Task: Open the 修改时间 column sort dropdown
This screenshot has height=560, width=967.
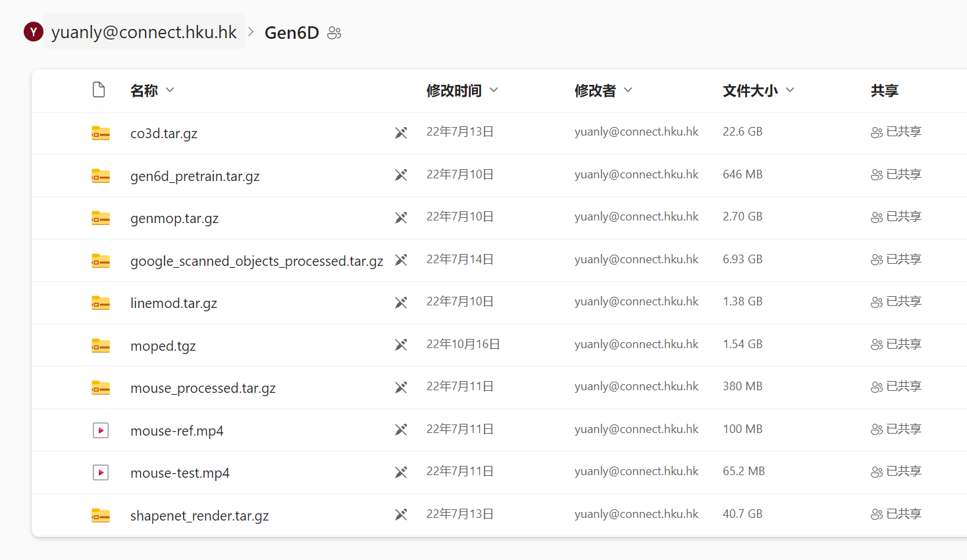Action: coord(494,90)
